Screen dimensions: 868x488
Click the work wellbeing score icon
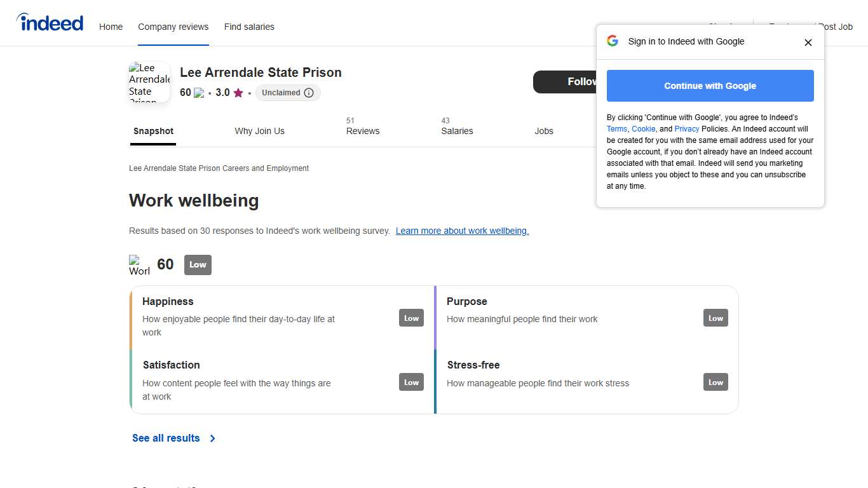click(x=139, y=265)
